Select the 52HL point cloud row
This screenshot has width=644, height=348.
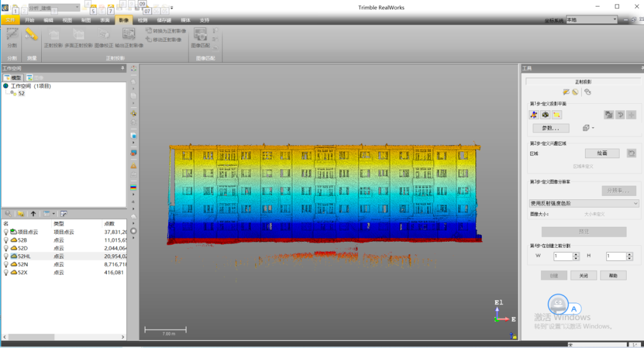pos(64,256)
